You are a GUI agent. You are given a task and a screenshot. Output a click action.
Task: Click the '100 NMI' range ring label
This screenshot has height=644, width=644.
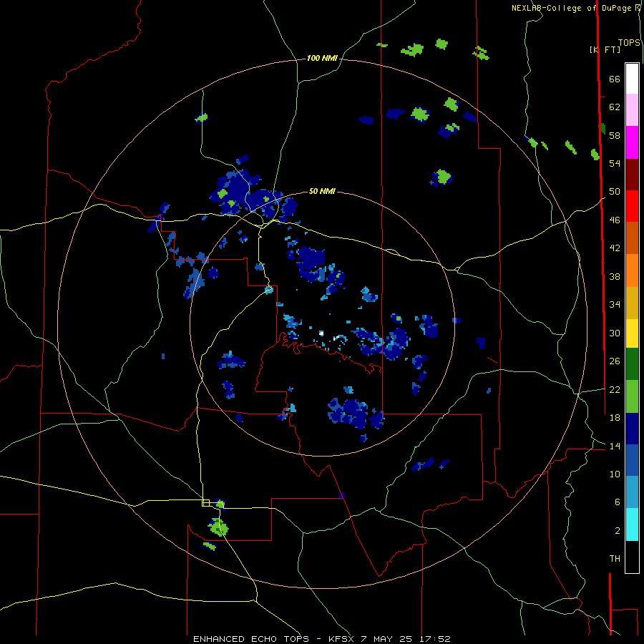click(322, 58)
